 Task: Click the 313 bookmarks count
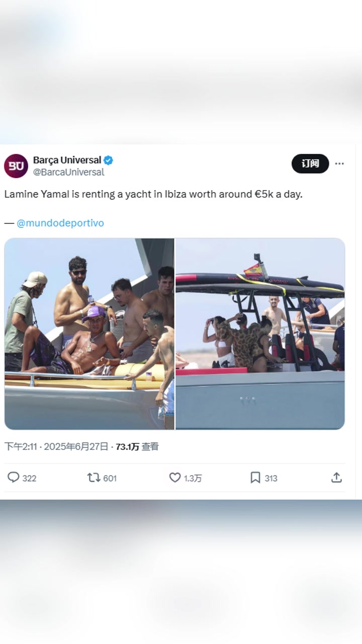pos(271,478)
